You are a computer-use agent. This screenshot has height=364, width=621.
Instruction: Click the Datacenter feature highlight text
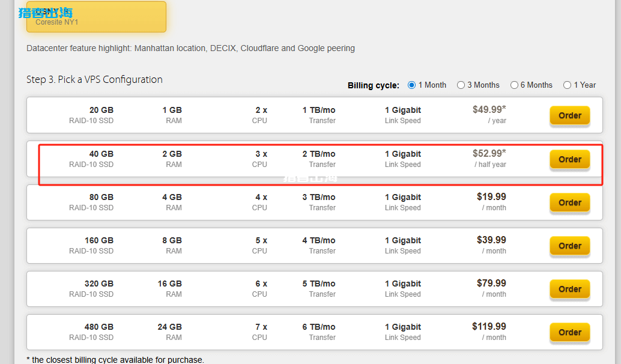[x=190, y=48]
